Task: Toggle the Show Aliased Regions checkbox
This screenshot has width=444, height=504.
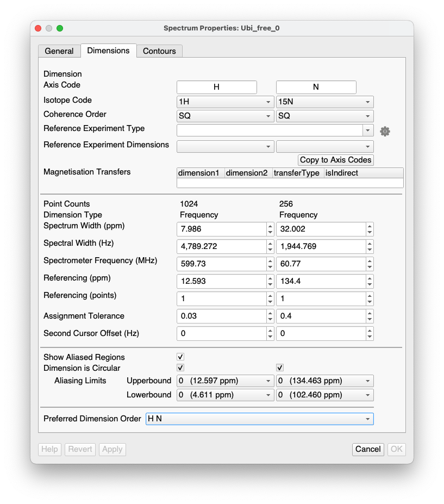Action: click(180, 357)
